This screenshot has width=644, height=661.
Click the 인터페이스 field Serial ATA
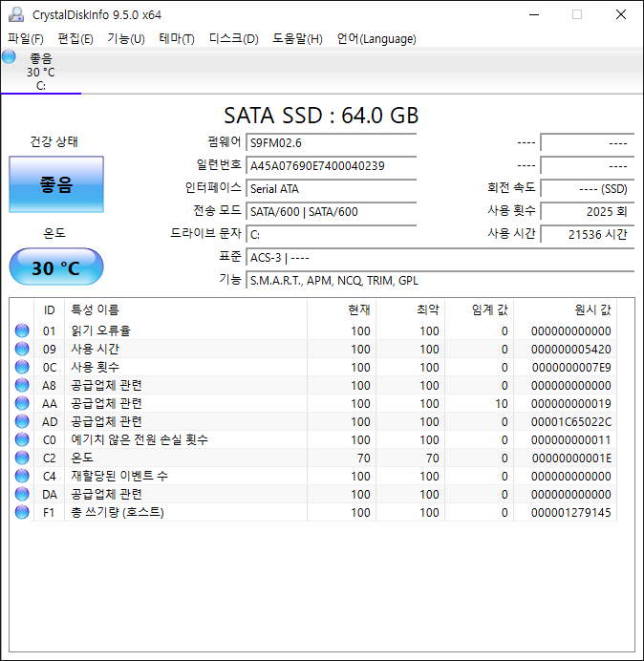pyautogui.click(x=332, y=188)
